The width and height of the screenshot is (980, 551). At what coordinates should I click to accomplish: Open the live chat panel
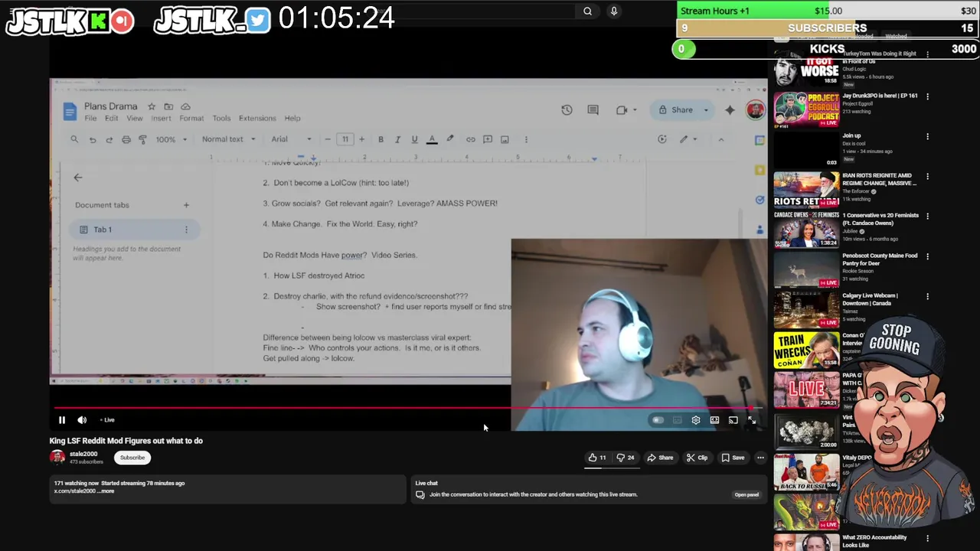click(x=746, y=494)
